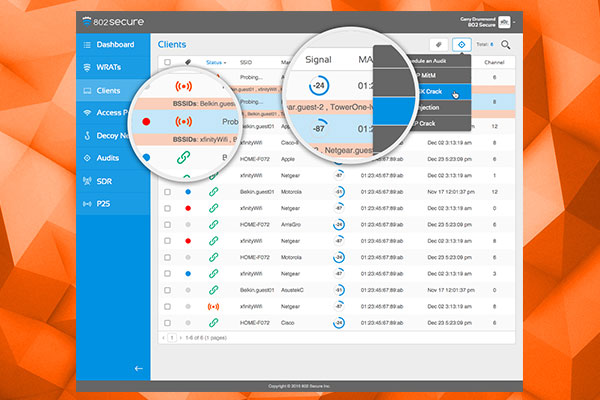Open the Audits target icon in sidebar

point(87,158)
